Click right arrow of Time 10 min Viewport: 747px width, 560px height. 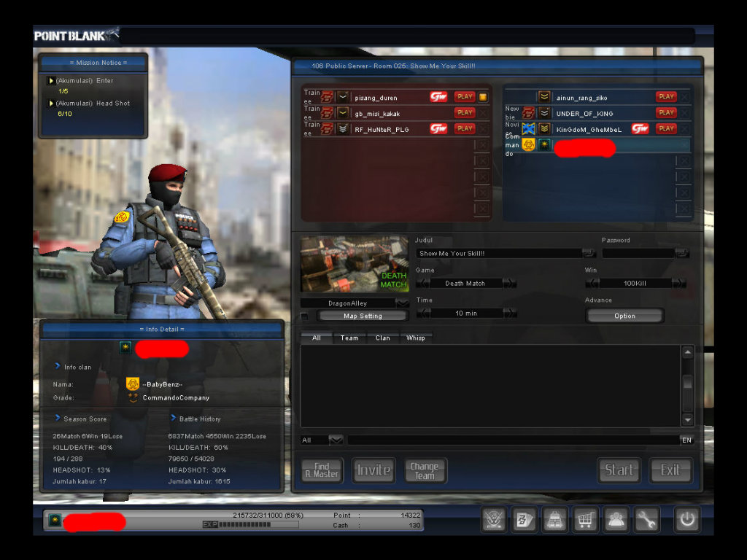(x=510, y=314)
